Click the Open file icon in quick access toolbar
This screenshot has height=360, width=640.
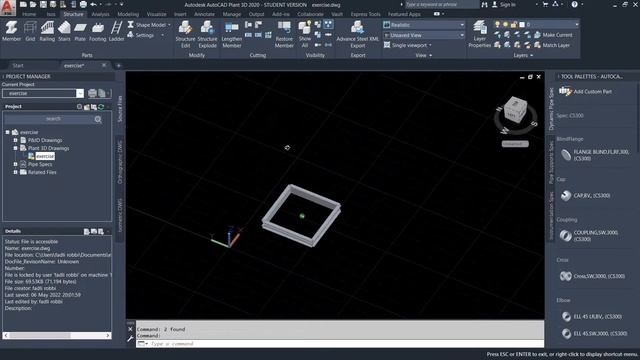pos(33,4)
